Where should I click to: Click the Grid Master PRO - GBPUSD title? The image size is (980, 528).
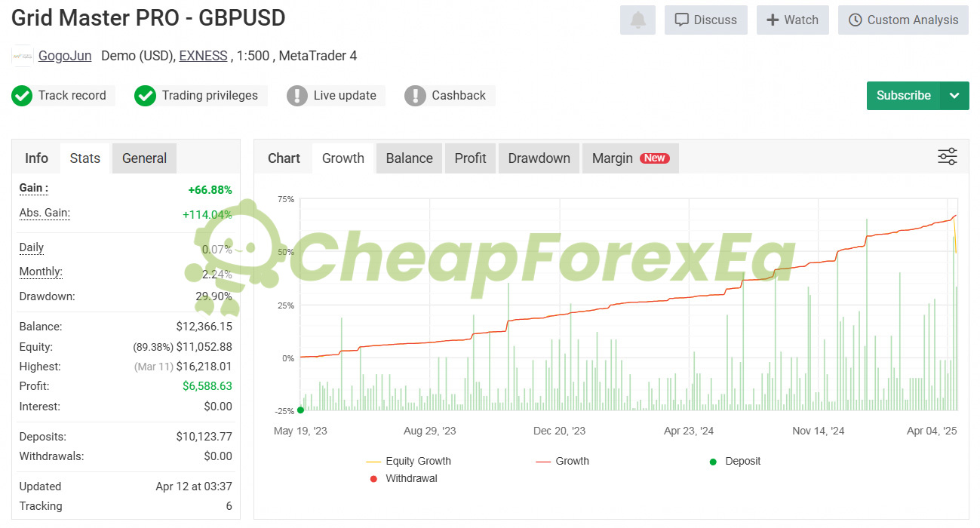149,17
